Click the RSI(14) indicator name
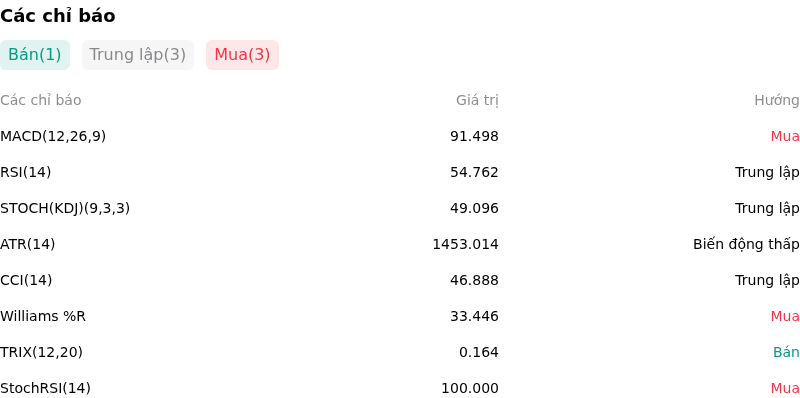Image resolution: width=800 pixels, height=398 pixels. [x=26, y=172]
